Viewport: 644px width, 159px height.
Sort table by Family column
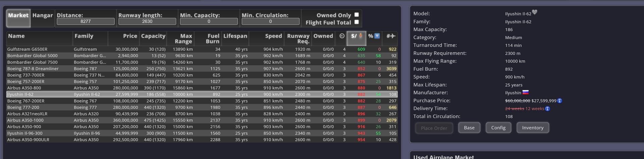coord(90,38)
